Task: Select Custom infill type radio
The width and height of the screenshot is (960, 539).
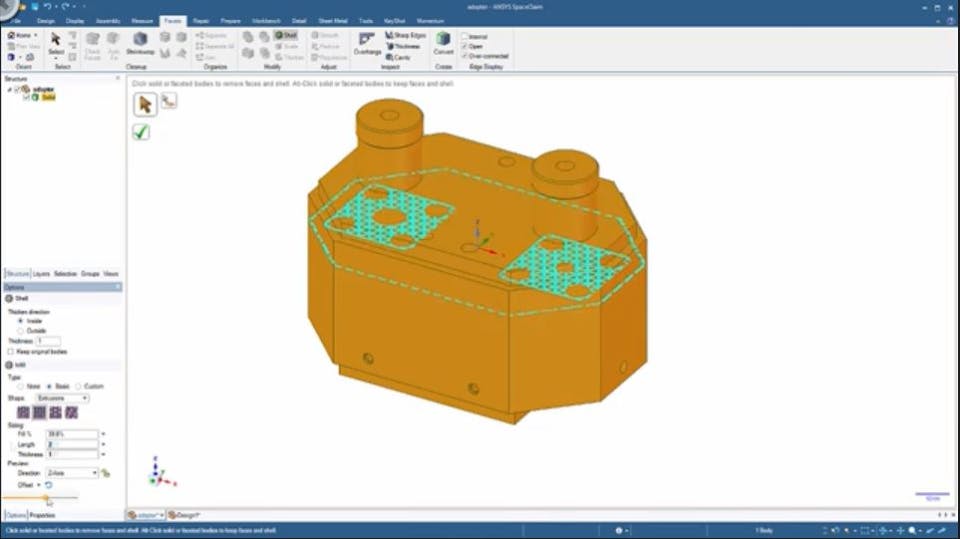Action: pyautogui.click(x=78, y=386)
